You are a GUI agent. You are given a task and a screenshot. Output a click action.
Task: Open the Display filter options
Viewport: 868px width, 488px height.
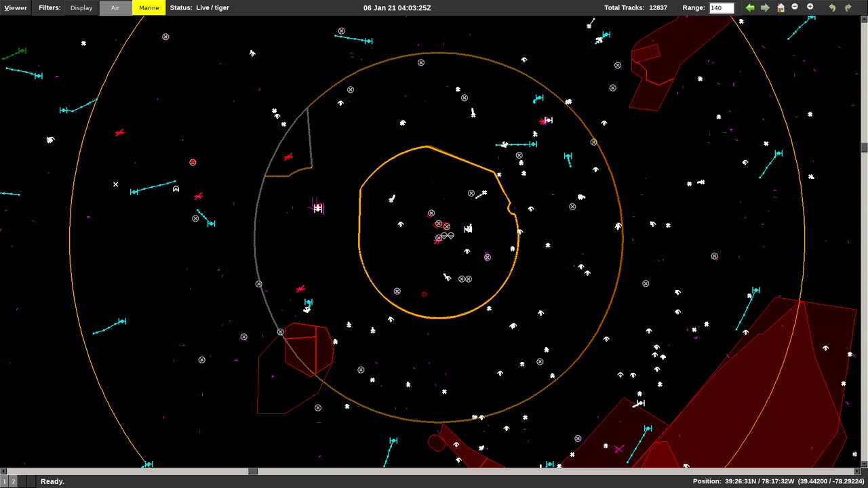tap(81, 7)
